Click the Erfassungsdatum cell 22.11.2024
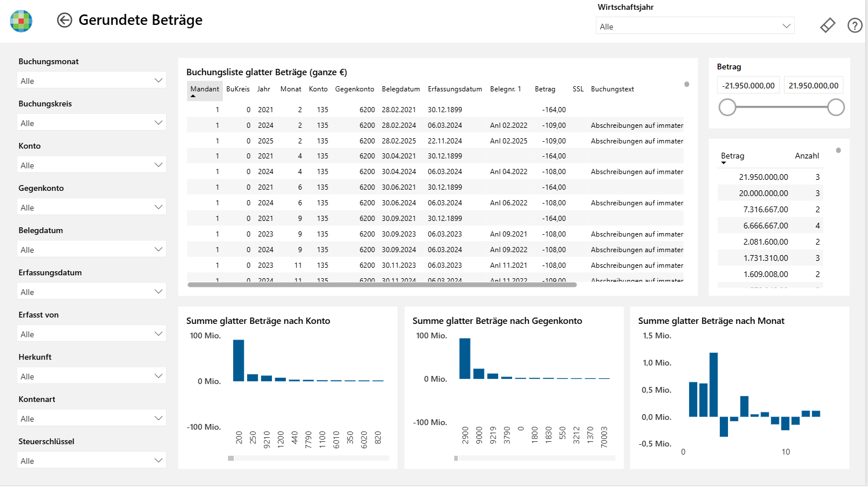Viewport: 868px width, 487px height. click(x=445, y=141)
